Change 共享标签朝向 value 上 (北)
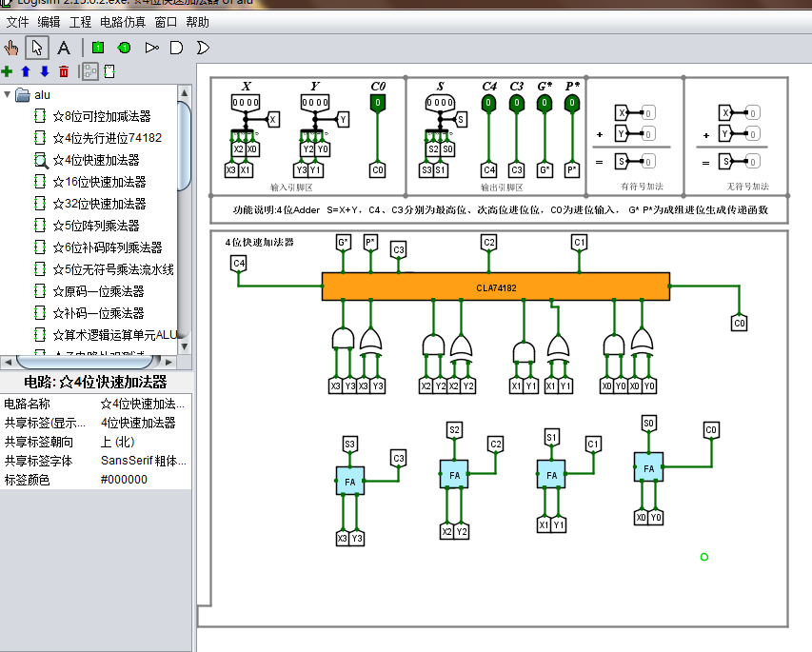 click(144, 443)
